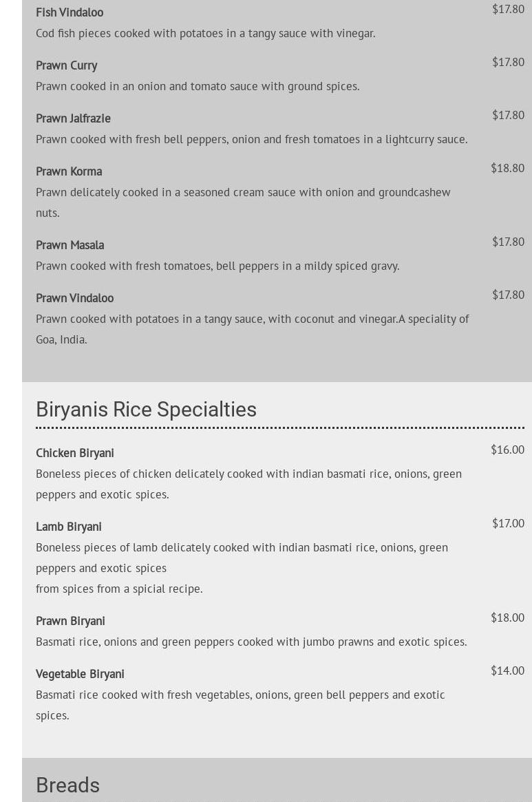
Task: Click the $16.00 Chicken Biryani price
Action: click(x=507, y=450)
